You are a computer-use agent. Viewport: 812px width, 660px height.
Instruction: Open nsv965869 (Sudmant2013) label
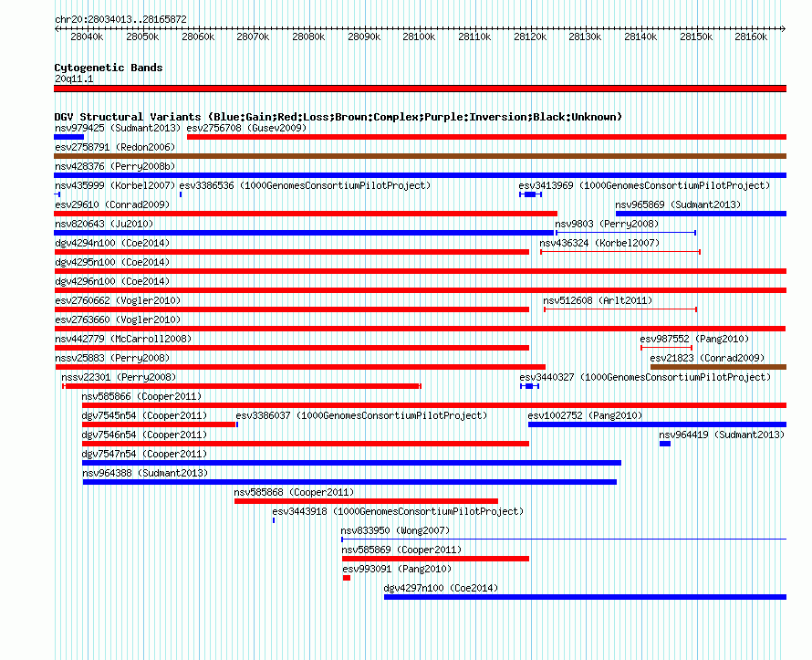click(x=678, y=204)
